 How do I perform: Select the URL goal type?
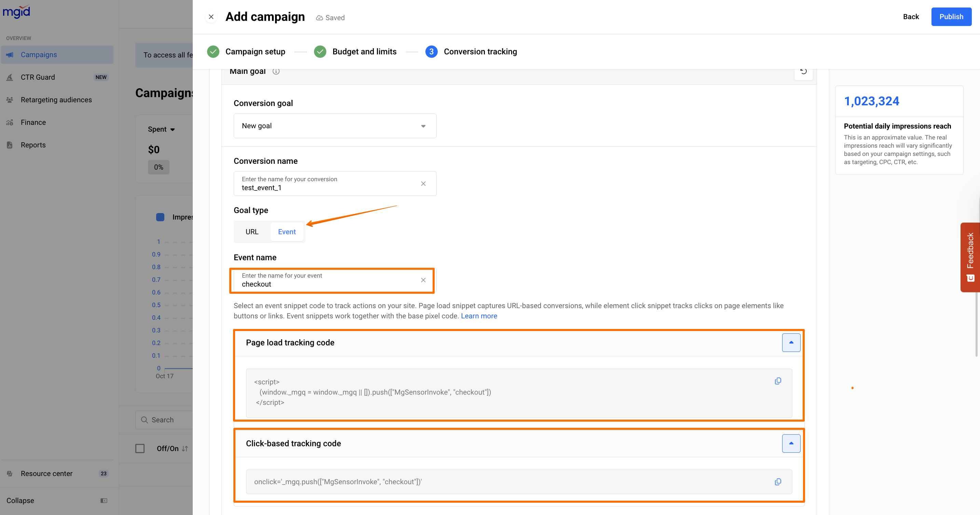(251, 232)
